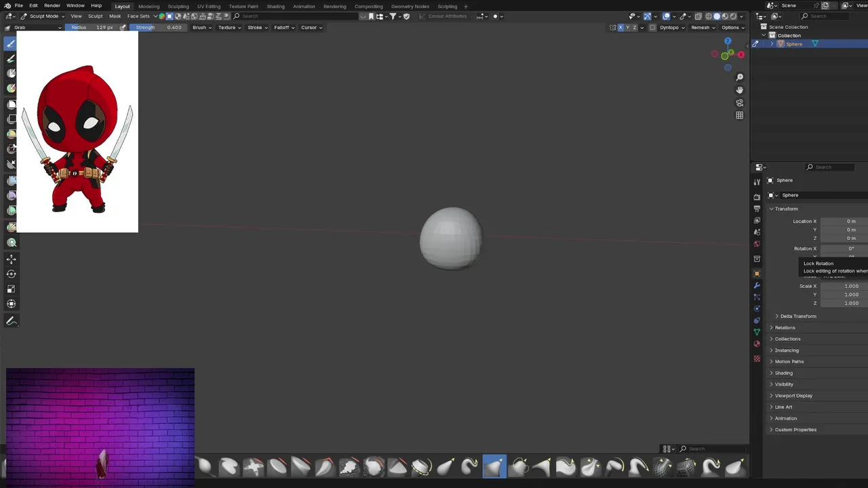Switch to the Sculpting workspace tab
This screenshot has width=868, height=488.
(178, 6)
